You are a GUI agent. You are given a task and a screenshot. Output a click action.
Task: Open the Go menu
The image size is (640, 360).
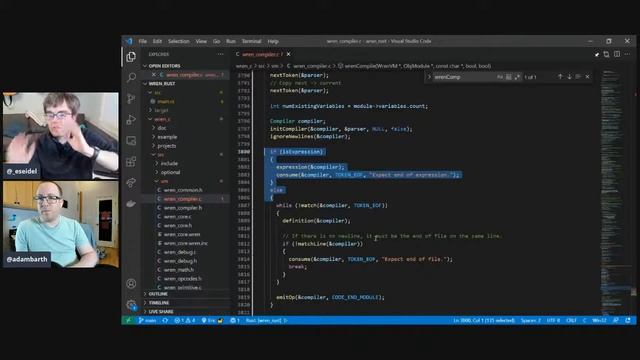click(x=216, y=41)
